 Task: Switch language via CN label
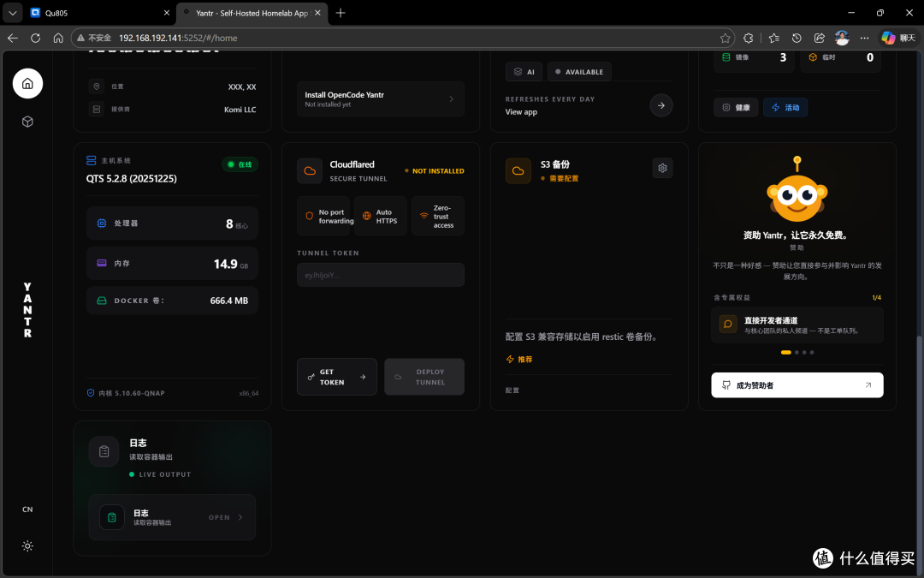click(x=27, y=509)
